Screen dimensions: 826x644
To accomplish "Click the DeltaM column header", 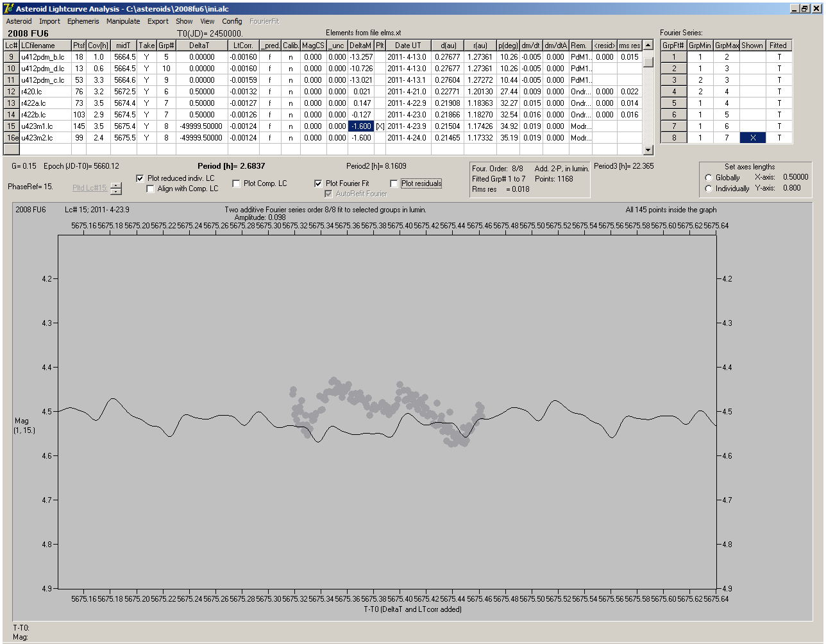I will pos(361,46).
